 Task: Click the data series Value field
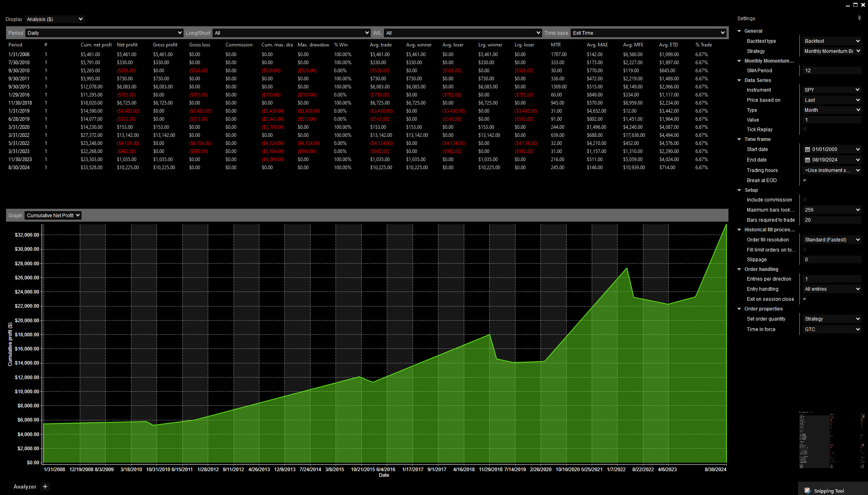coord(832,120)
